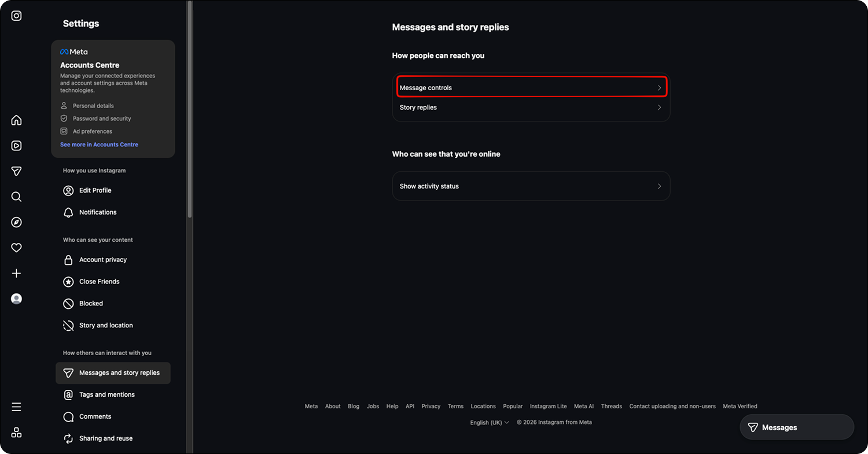Open notifications heart icon
The width and height of the screenshot is (868, 454).
click(x=16, y=248)
